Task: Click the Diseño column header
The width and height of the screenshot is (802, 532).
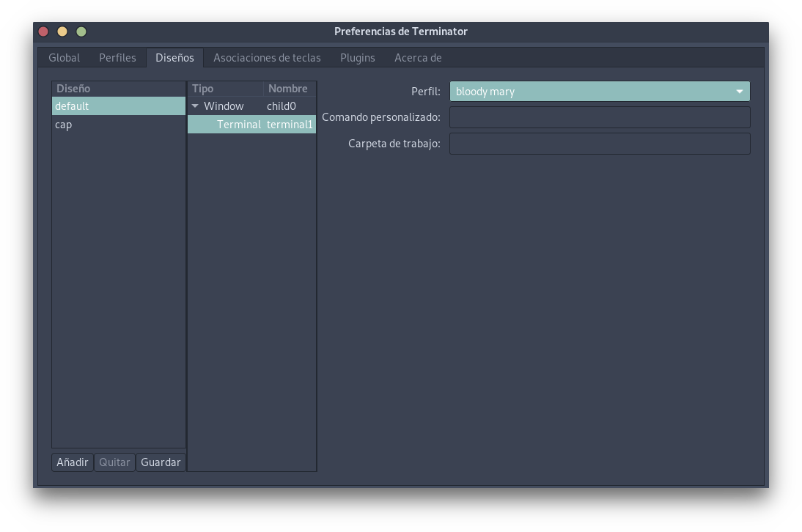Action: click(x=119, y=89)
